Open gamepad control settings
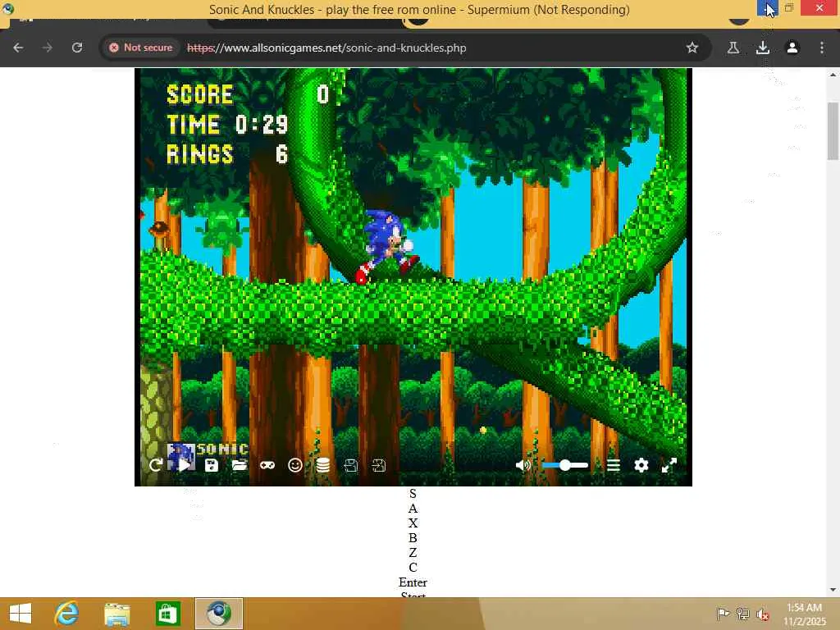This screenshot has height=630, width=840. point(267,466)
